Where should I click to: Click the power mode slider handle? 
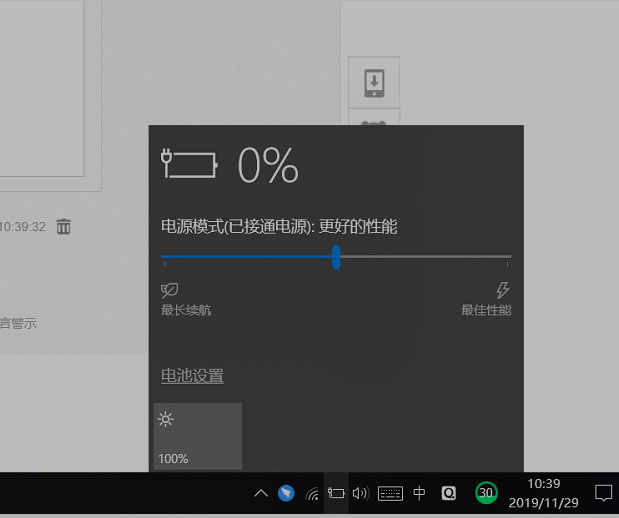[x=336, y=257]
